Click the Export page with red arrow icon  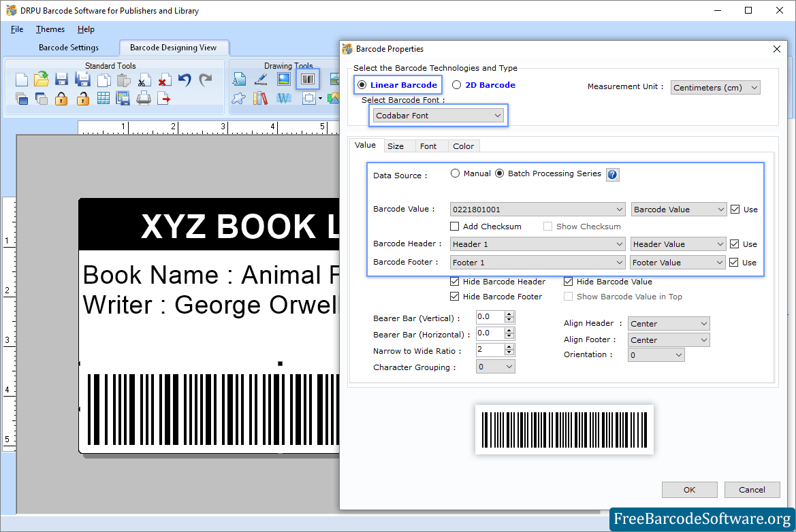pyautogui.click(x=164, y=99)
